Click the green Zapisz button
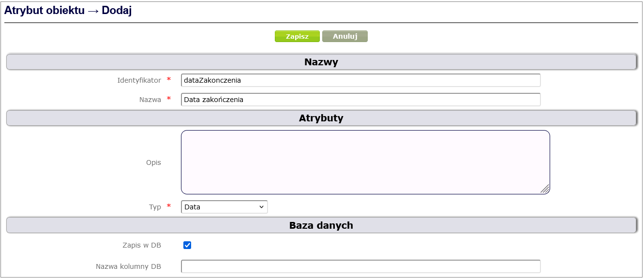 (x=297, y=37)
